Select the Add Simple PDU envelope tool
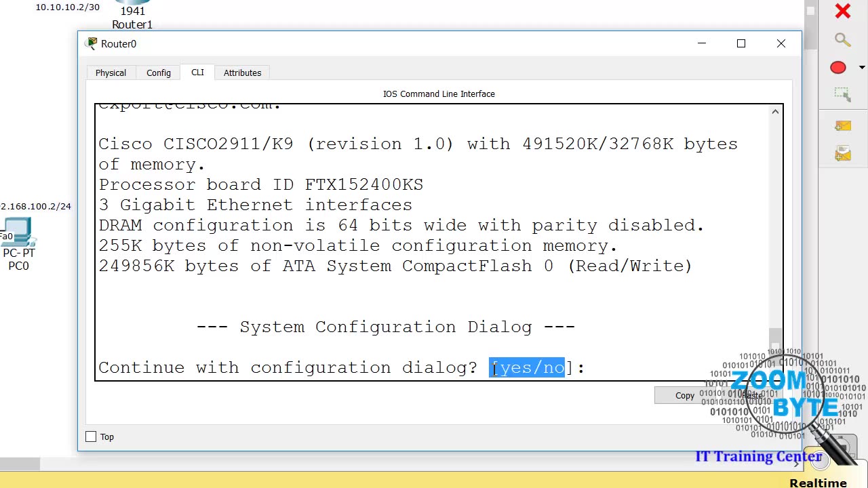868x488 pixels. (x=842, y=126)
